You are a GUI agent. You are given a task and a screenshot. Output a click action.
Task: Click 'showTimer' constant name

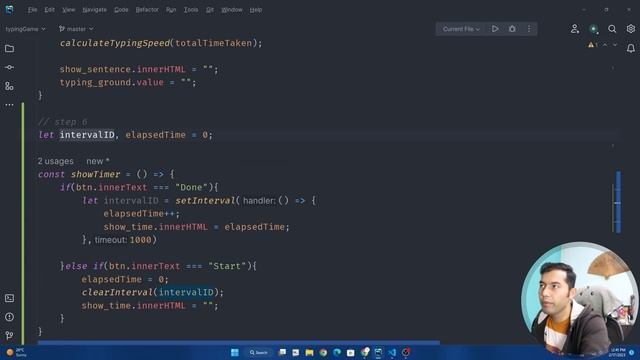pyautogui.click(x=96, y=174)
